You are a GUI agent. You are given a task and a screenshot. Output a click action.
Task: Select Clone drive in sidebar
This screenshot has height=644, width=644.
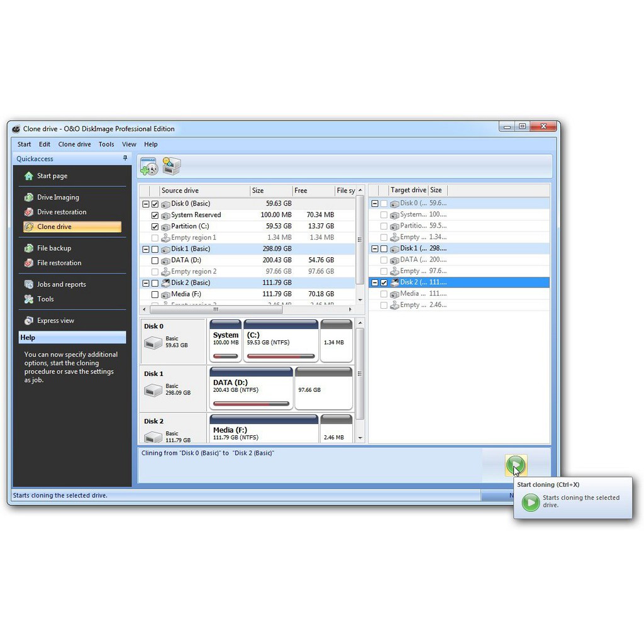point(72,226)
